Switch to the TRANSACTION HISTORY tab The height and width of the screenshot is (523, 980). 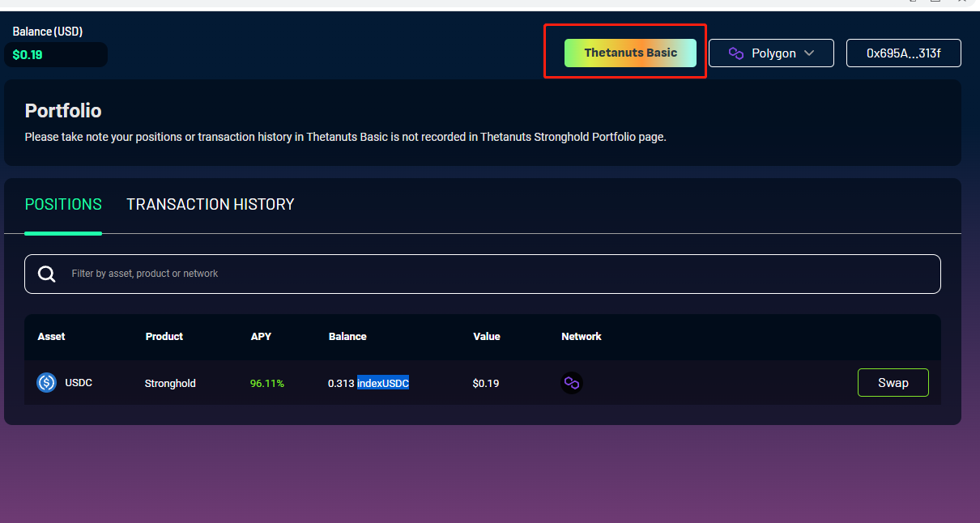(x=211, y=204)
